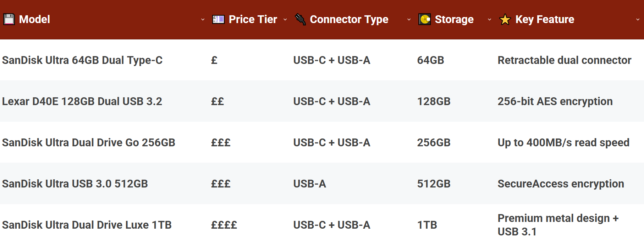The width and height of the screenshot is (644, 245).
Task: Select the Model column header
Action: (34, 19)
